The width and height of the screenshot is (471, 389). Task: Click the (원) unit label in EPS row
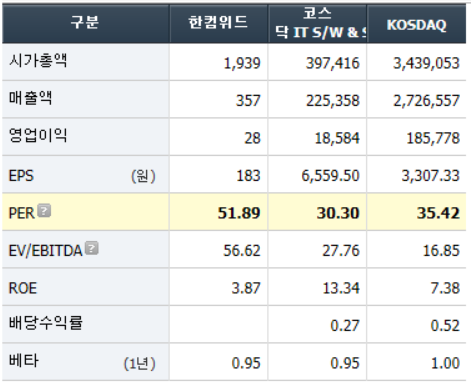coord(143,176)
